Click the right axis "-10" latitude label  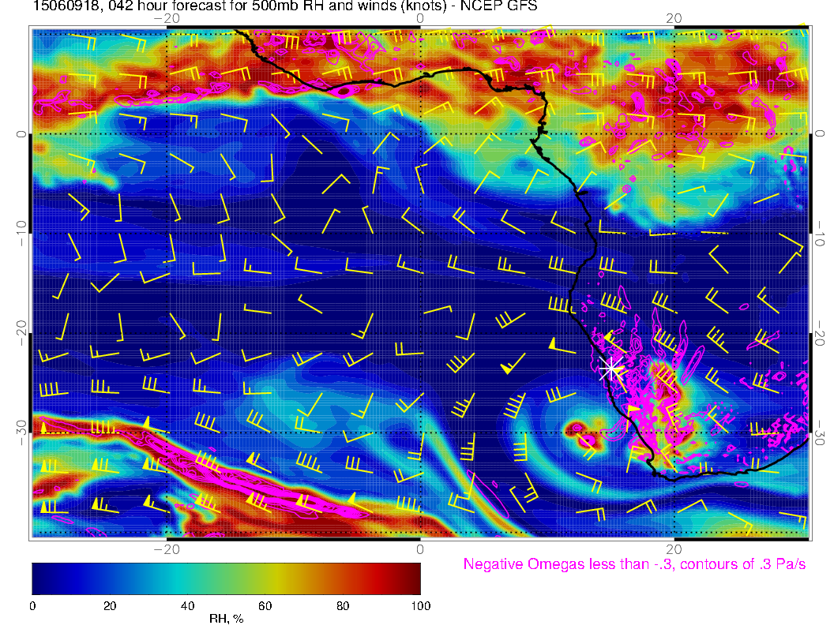click(x=818, y=234)
